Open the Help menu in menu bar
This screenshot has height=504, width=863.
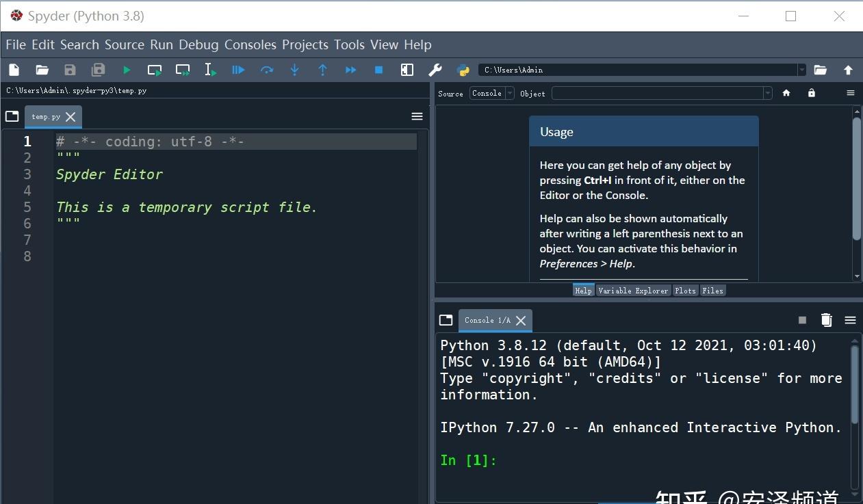pyautogui.click(x=417, y=44)
